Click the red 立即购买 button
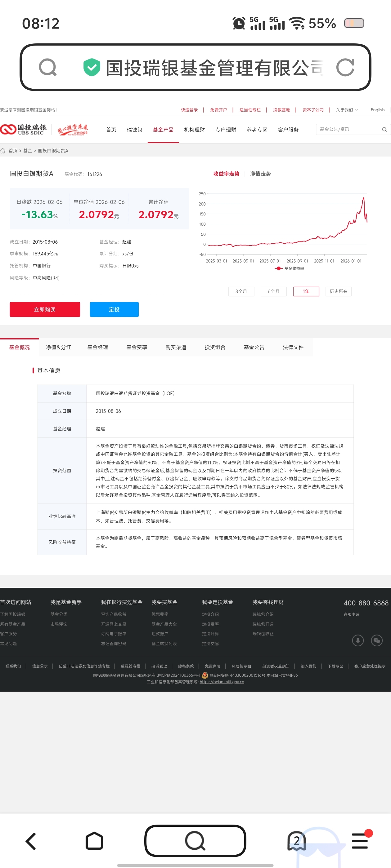391x868 pixels. pyautogui.click(x=45, y=309)
